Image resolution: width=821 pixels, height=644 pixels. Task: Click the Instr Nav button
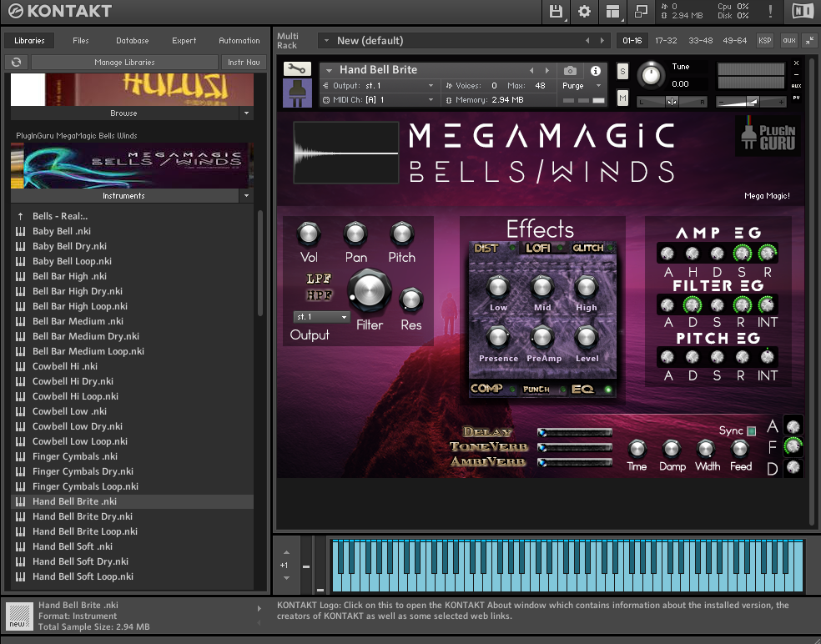[244, 62]
